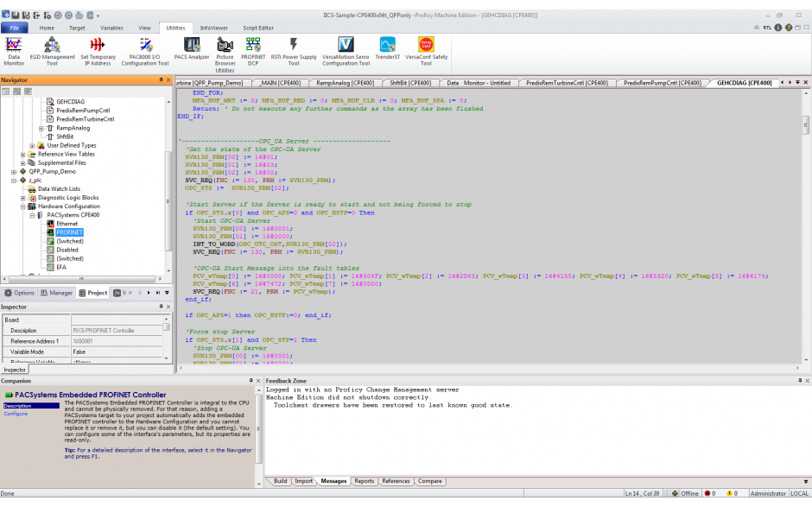Open Set Temporary IP Address utility
The width and height of the screenshot is (812, 507).
click(98, 51)
